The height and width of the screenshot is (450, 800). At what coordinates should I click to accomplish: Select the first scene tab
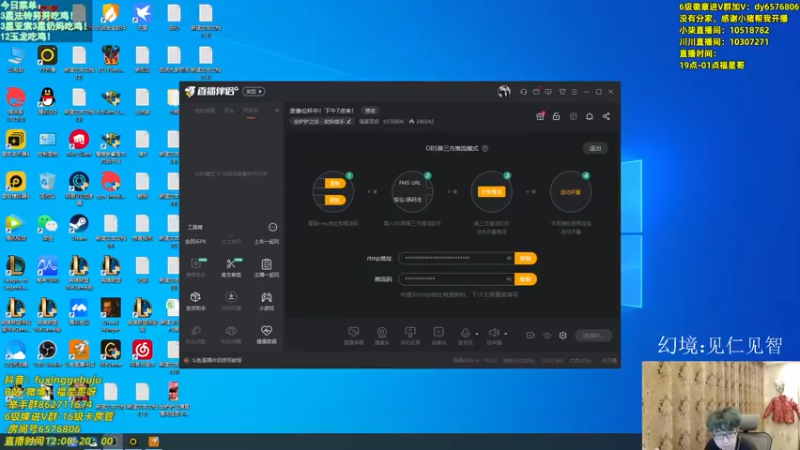point(205,111)
